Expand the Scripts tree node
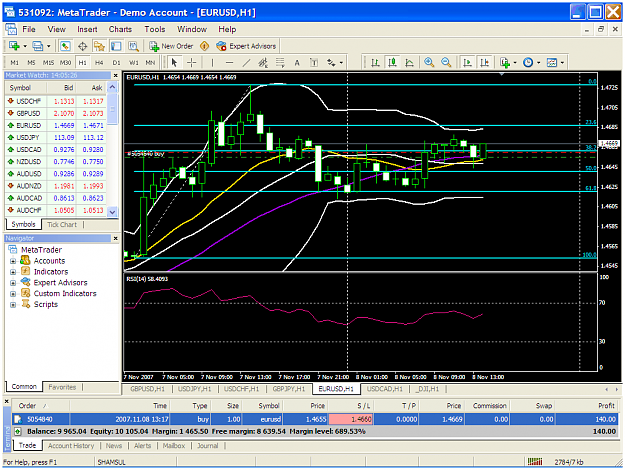 pyautogui.click(x=13, y=305)
